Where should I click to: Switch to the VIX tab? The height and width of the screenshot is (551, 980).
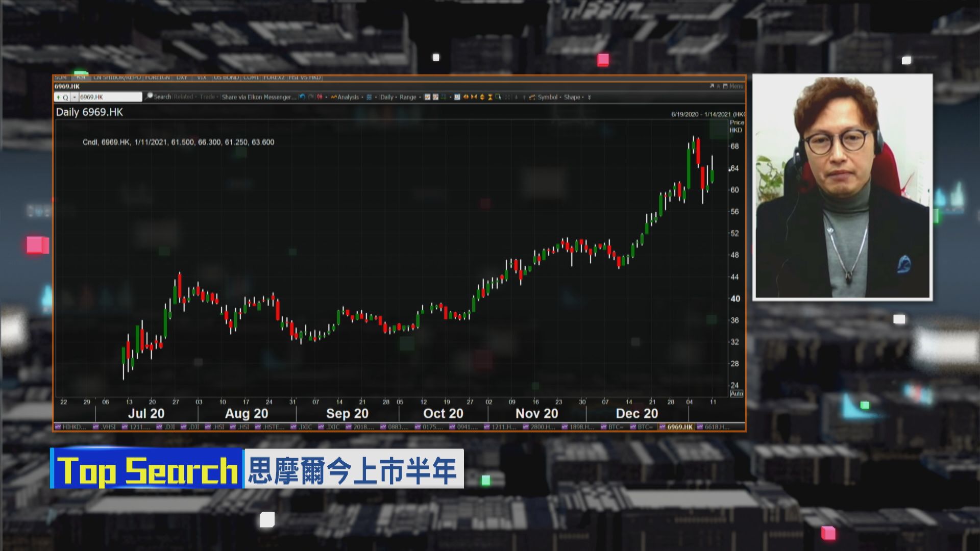coord(202,78)
